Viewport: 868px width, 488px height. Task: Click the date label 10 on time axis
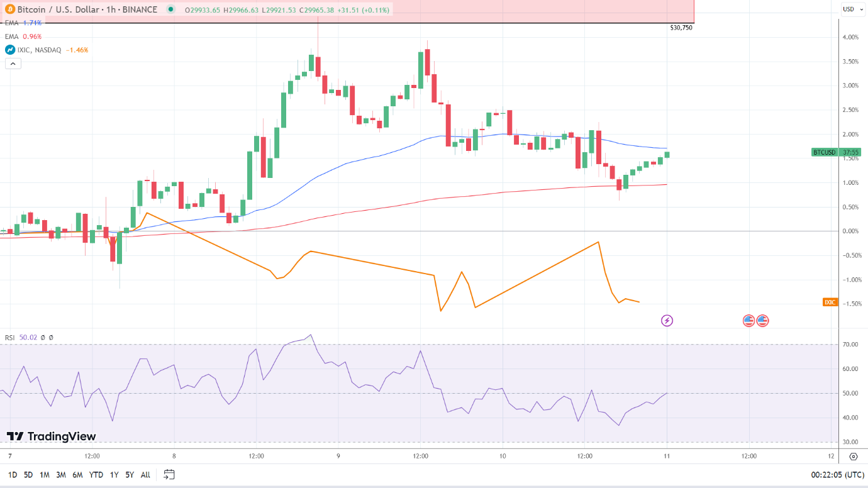503,456
